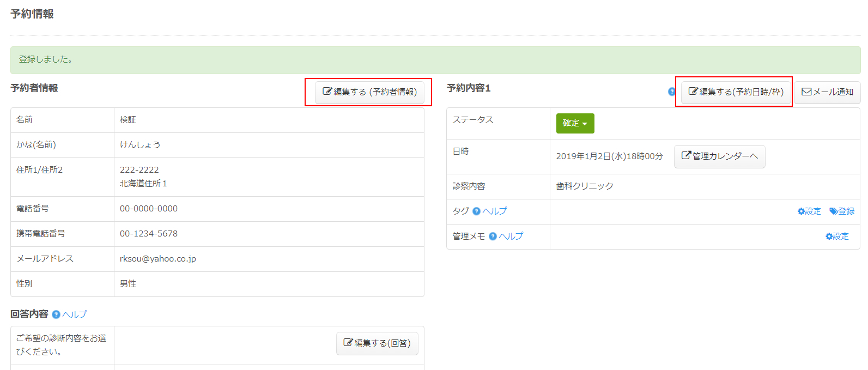The width and height of the screenshot is (868, 370).
Task: Click 編集する(予約日時/枠) button
Action: 736,92
